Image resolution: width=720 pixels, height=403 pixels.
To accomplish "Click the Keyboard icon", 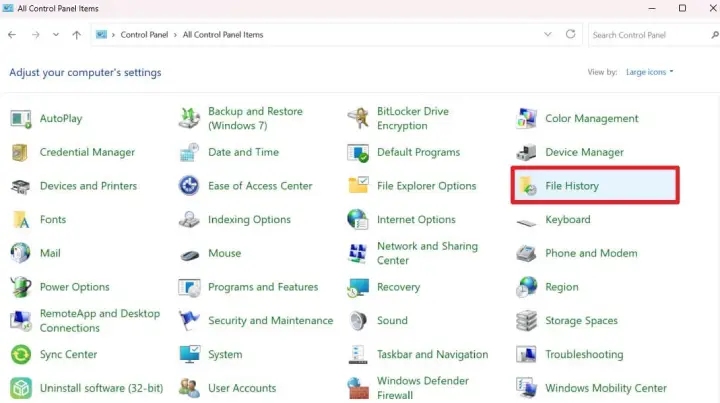I will [526, 223].
